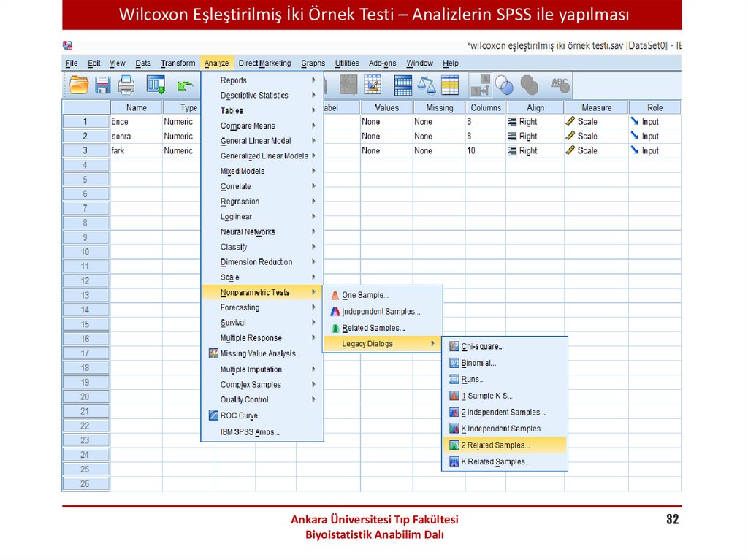
Task: Click the Open data document folder icon
Action: pos(79,85)
